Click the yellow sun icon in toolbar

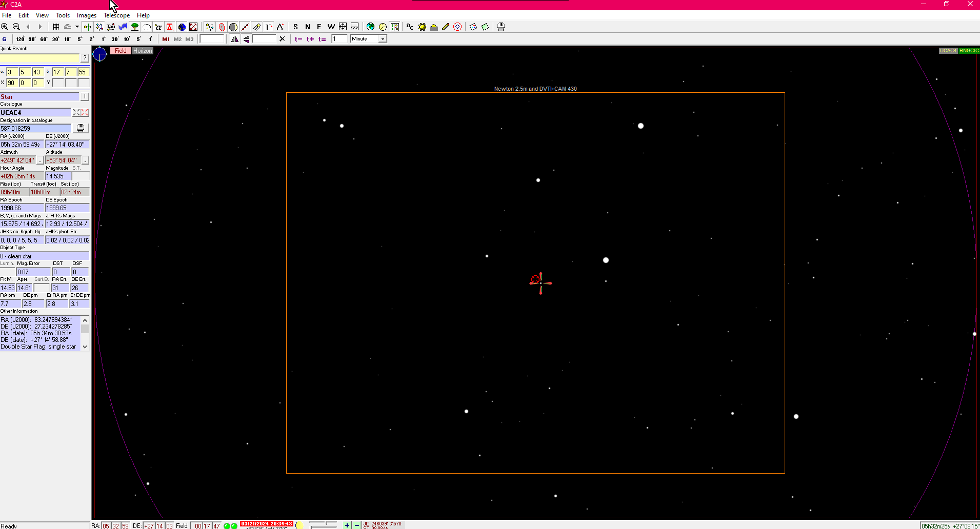point(422,27)
